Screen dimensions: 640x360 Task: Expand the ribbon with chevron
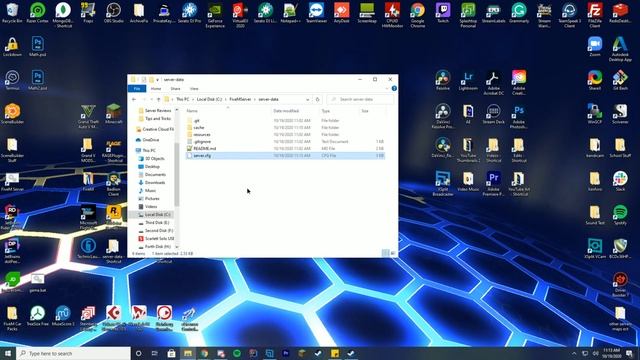click(387, 89)
